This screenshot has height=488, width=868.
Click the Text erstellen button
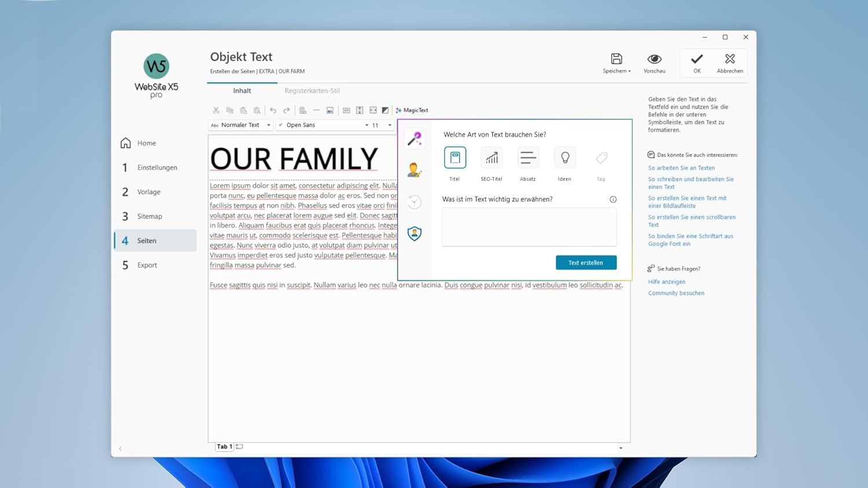pos(586,263)
